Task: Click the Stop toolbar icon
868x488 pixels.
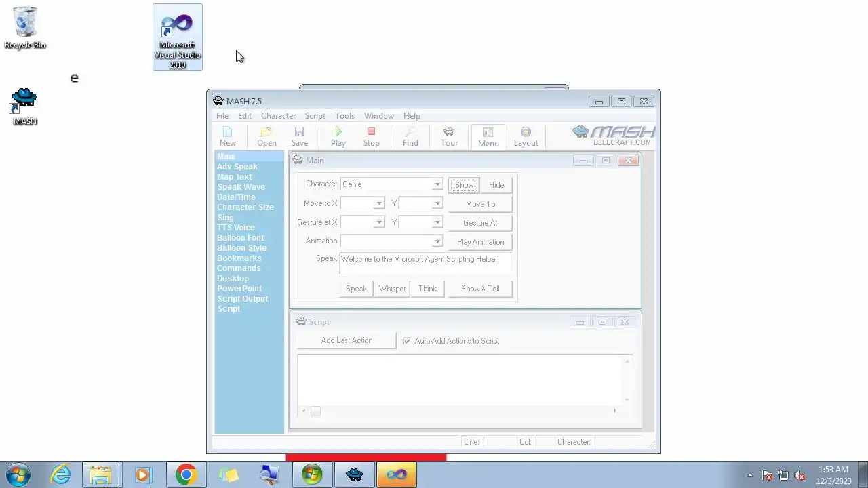Action: pos(371,136)
